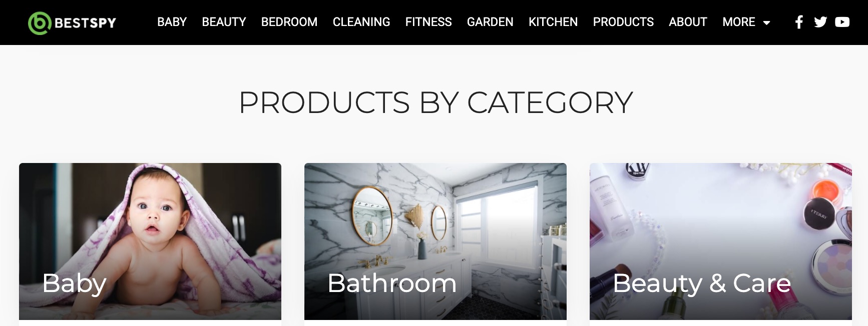Open the Bathroom category card

(436, 241)
